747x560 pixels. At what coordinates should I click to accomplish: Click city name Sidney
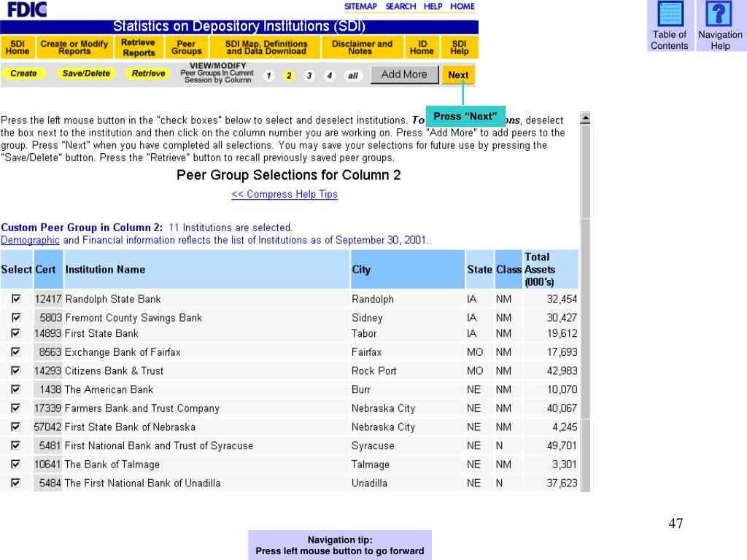(x=368, y=318)
